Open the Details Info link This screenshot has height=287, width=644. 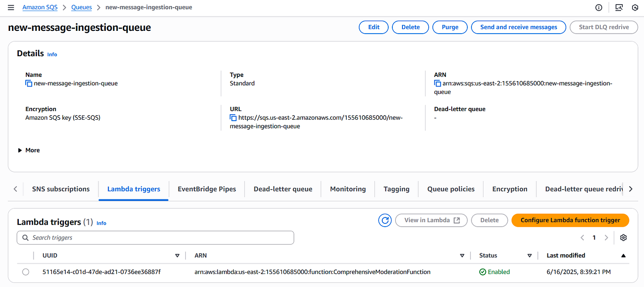tap(52, 54)
